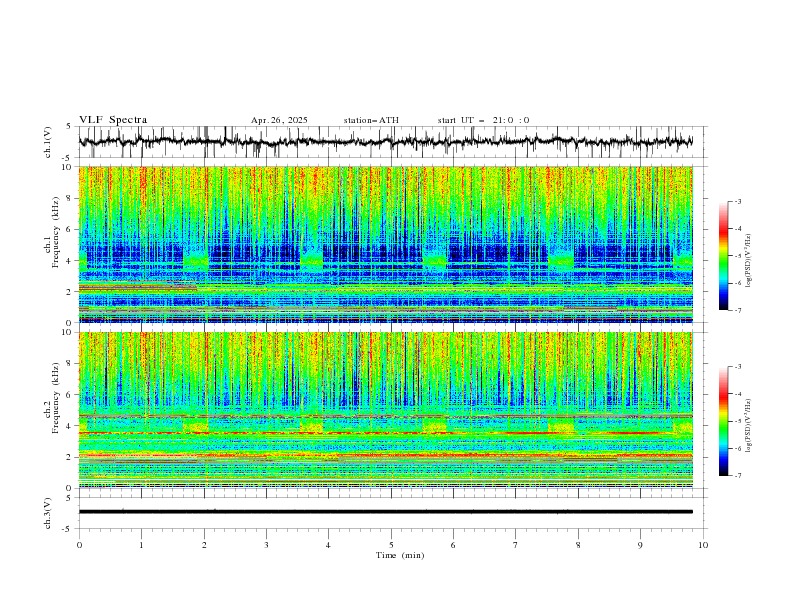792x612 pixels.
Task: Click the "7" tick on the time axis
Action: tap(516, 545)
